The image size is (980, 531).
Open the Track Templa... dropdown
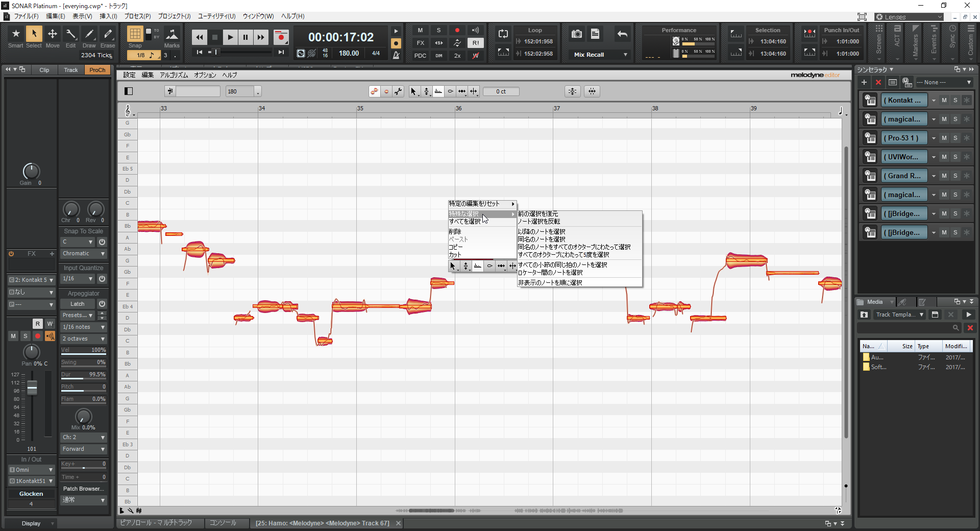899,315
